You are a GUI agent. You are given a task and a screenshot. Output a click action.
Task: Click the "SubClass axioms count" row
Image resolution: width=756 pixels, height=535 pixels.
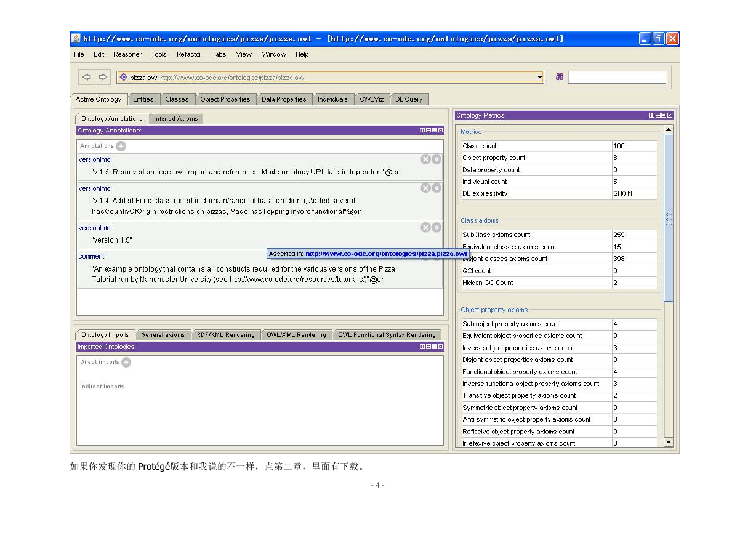(560, 235)
